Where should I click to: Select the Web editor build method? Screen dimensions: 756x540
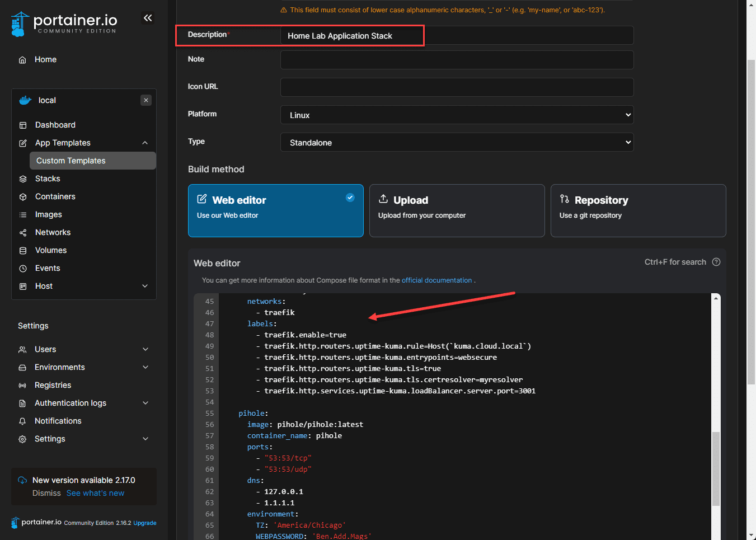[275, 210]
